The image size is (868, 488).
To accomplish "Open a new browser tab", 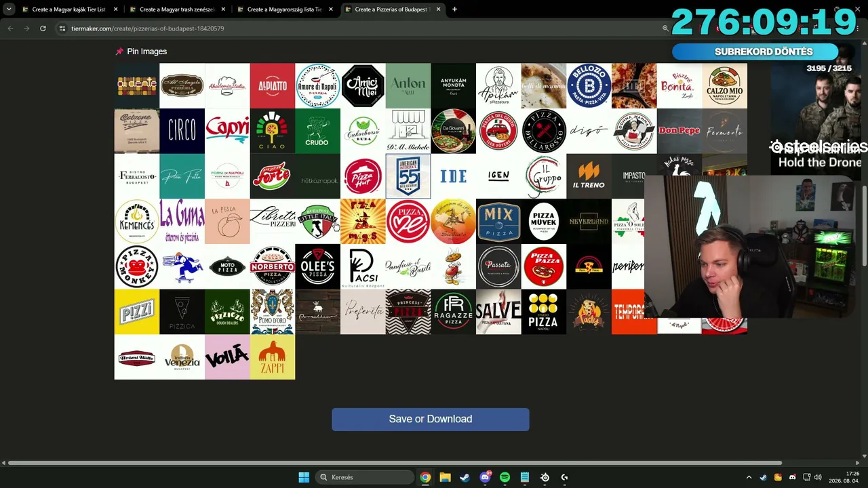I will coord(454,9).
